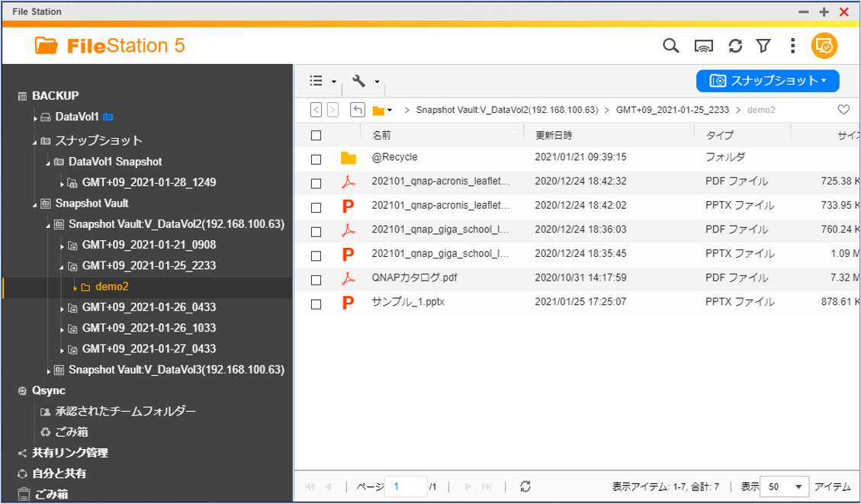This screenshot has width=861, height=504.
Task: Open the smart filter funnel icon
Action: [763, 46]
